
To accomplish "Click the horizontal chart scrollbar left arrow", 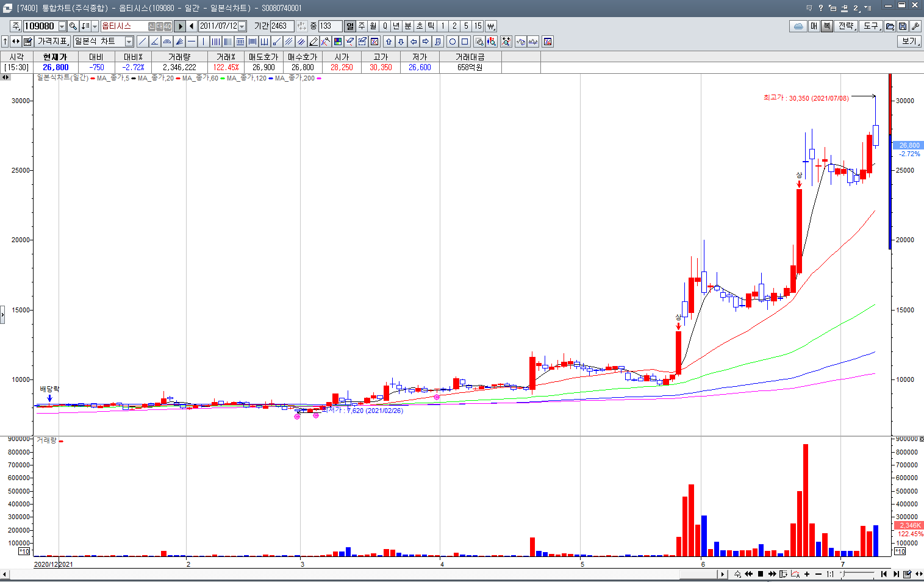I will 5,574.
